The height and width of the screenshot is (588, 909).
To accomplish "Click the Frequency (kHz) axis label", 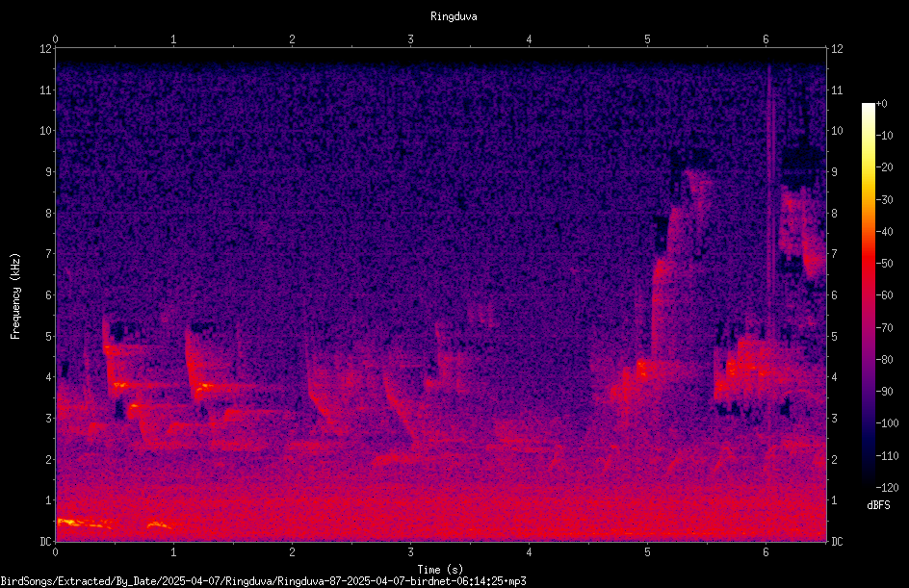I will pyautogui.click(x=15, y=296).
